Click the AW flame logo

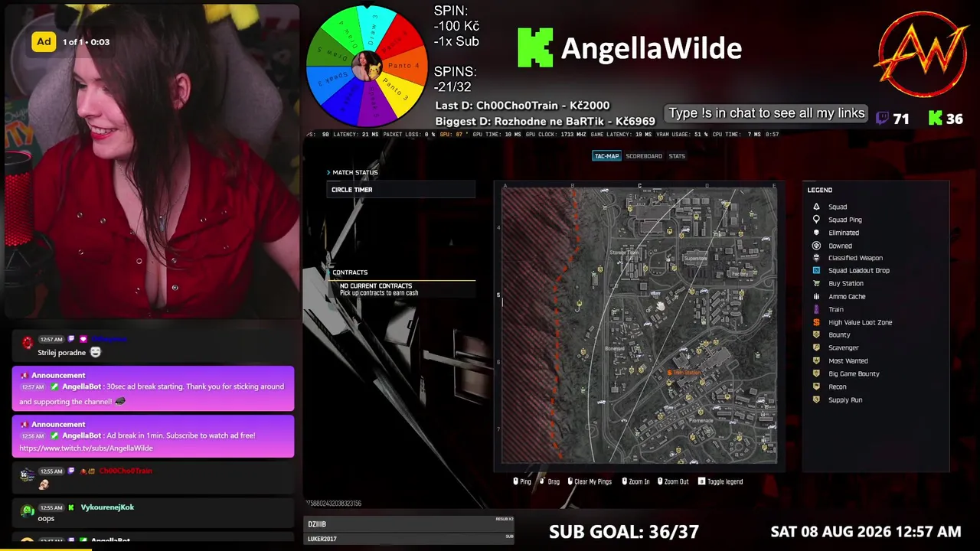(923, 54)
